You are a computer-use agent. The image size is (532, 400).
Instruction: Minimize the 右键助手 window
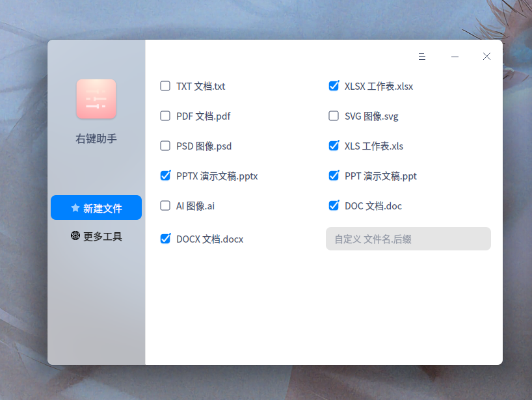455,57
